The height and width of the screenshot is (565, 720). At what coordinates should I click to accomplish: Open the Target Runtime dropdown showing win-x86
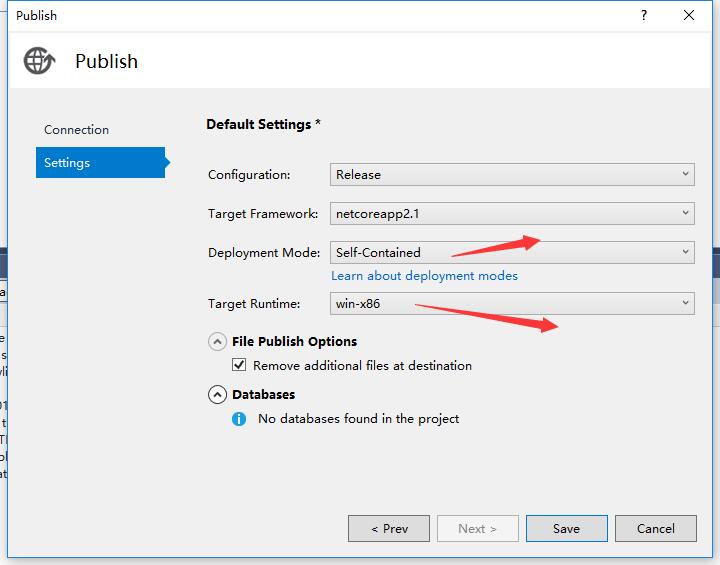pos(512,302)
